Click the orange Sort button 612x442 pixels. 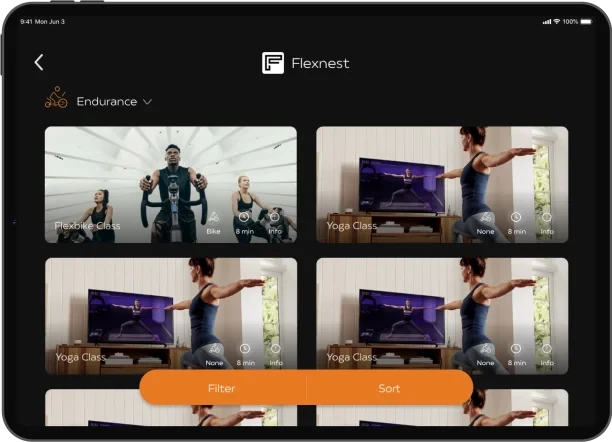390,388
